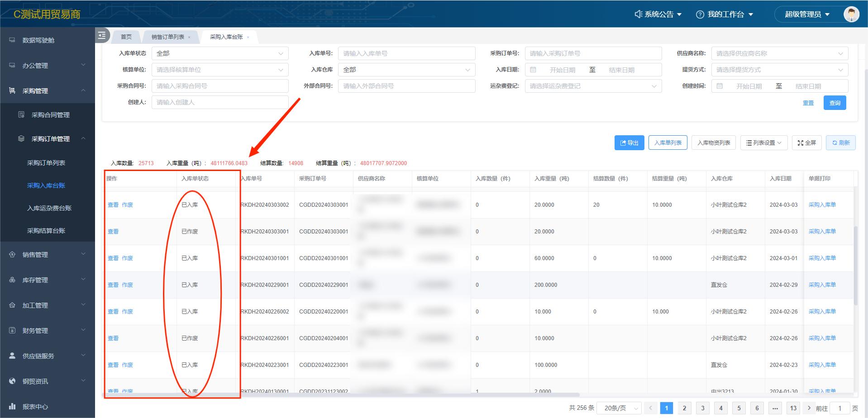
Task: Change the 20条/页 page size selector
Action: click(x=619, y=408)
